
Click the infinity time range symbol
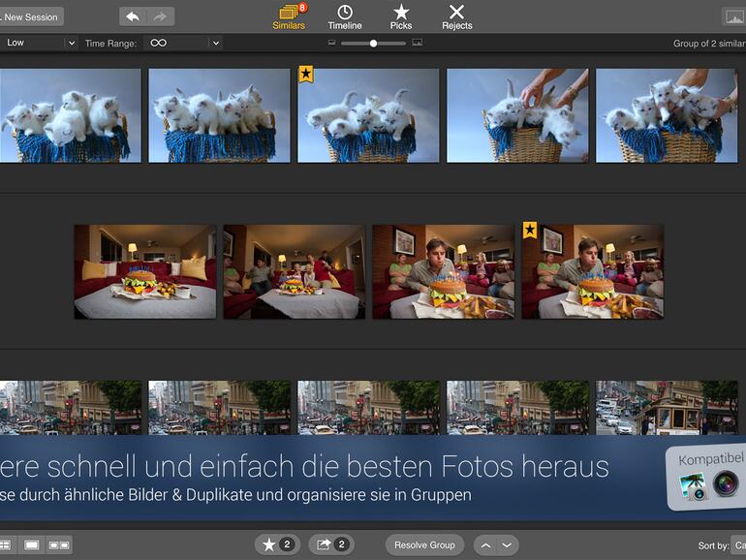159,43
